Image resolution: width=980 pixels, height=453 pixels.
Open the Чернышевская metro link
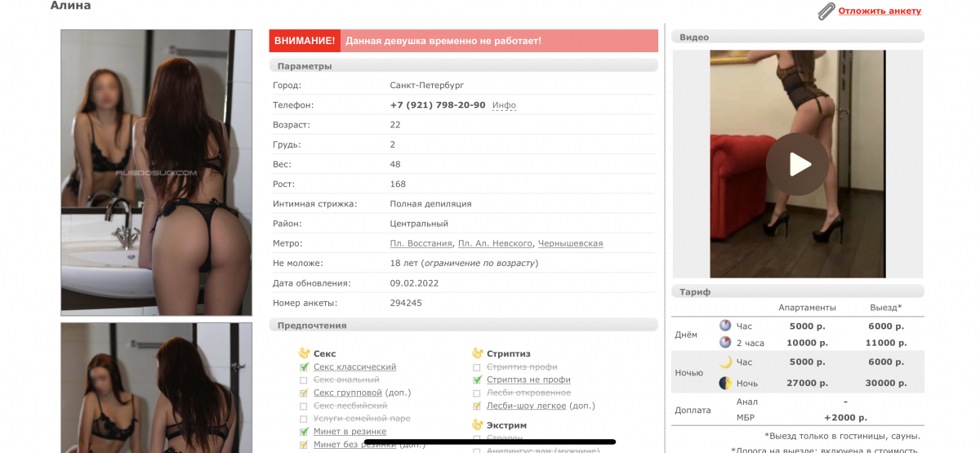570,244
